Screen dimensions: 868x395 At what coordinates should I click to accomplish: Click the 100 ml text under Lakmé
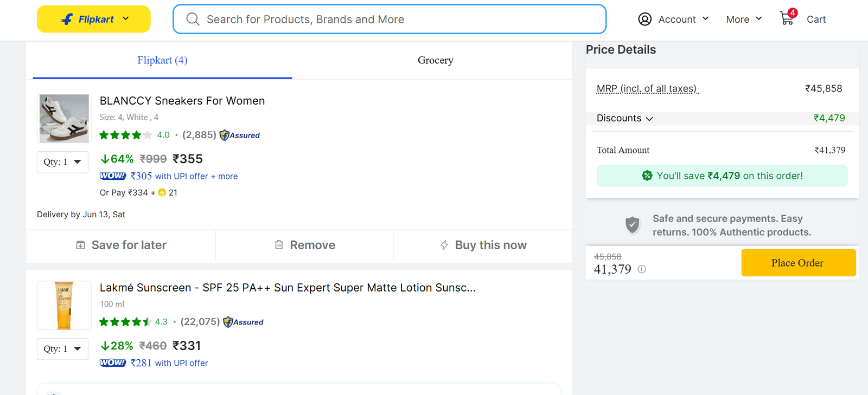point(112,304)
